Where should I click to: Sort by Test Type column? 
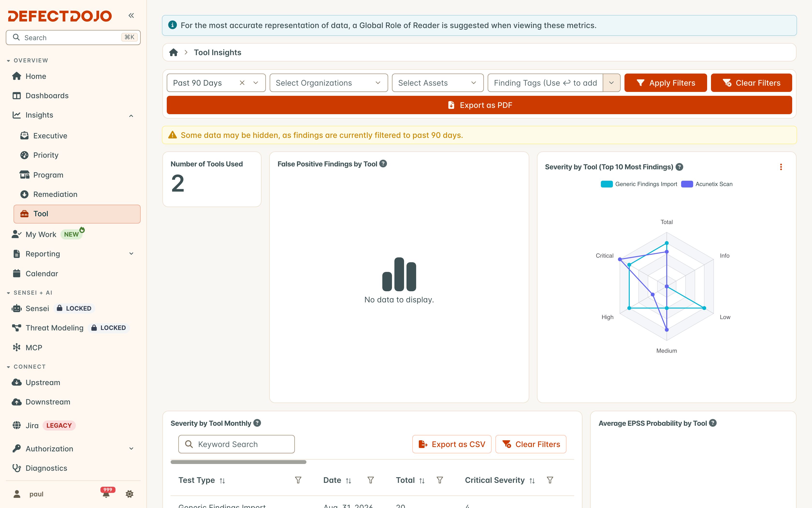[222, 481]
